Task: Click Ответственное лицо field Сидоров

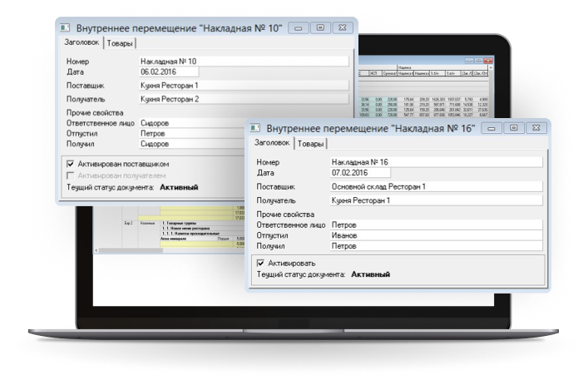Action: 192,123
